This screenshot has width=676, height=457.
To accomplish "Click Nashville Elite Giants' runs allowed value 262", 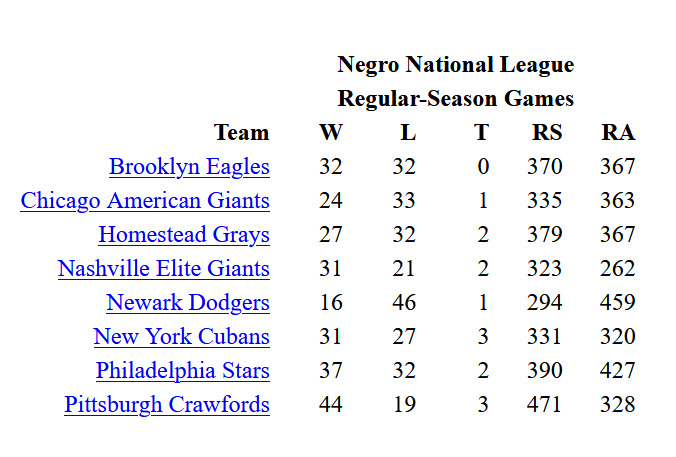I will [x=618, y=268].
